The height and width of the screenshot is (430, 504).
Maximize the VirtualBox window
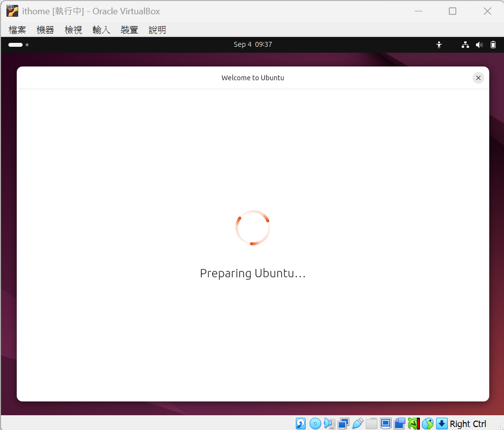(452, 11)
